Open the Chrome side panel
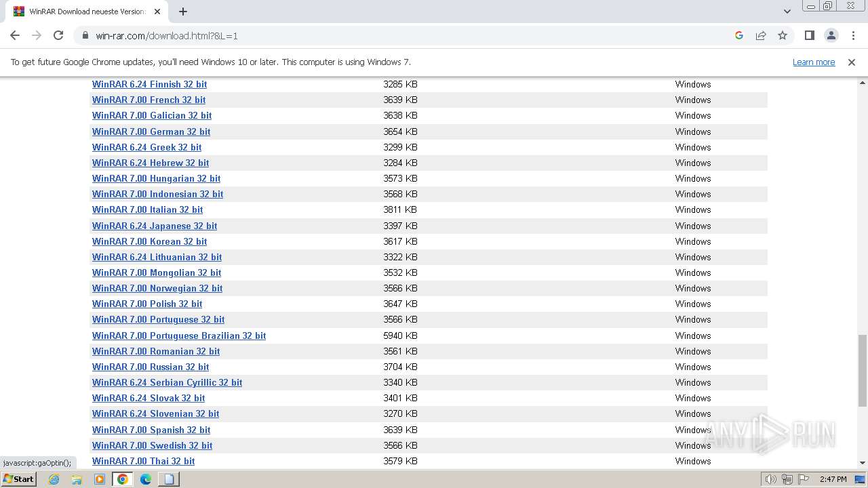 [809, 35]
